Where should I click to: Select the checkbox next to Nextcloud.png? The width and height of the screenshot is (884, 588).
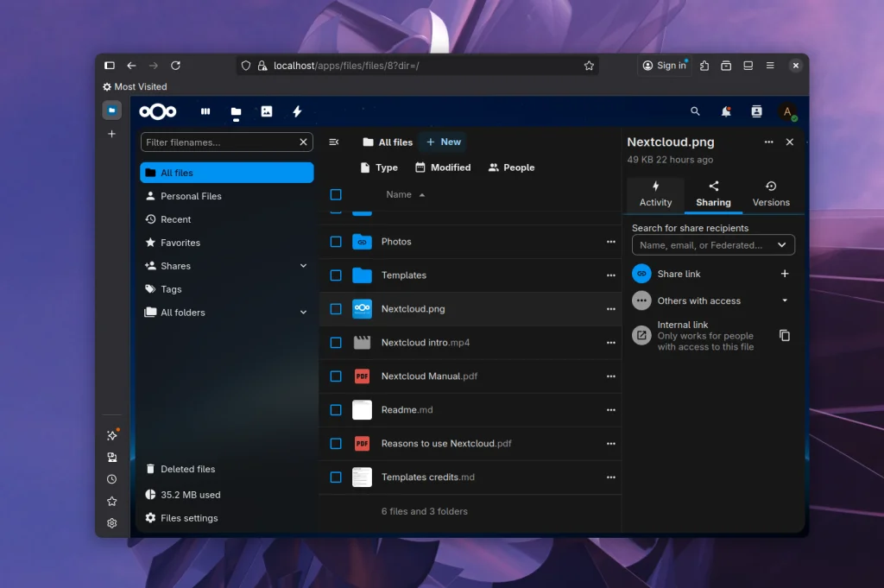[x=336, y=309]
